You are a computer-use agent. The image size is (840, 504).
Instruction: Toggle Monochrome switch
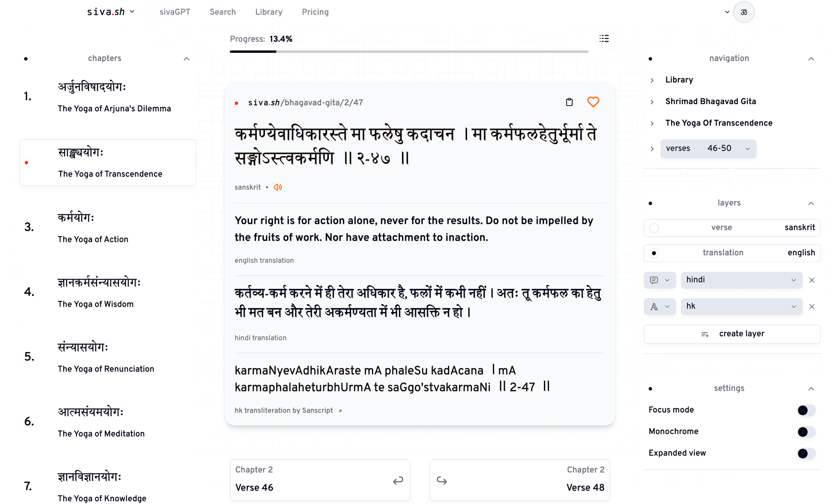[806, 432]
